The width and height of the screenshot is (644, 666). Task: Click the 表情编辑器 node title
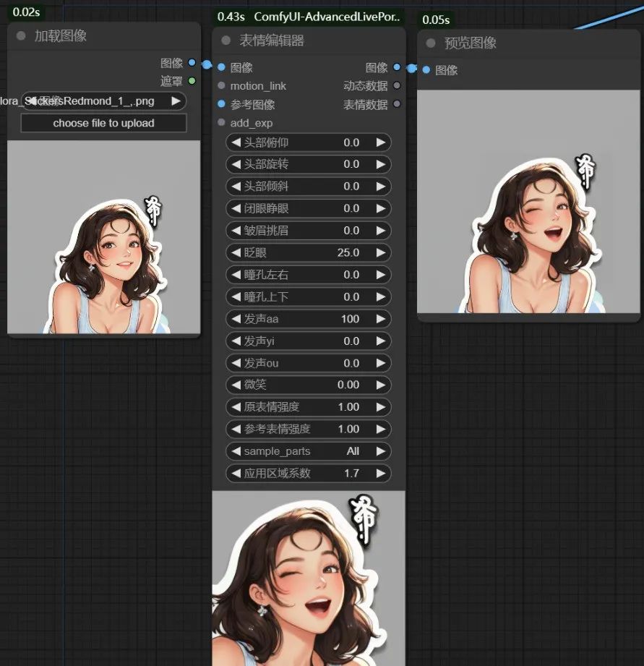[272, 40]
